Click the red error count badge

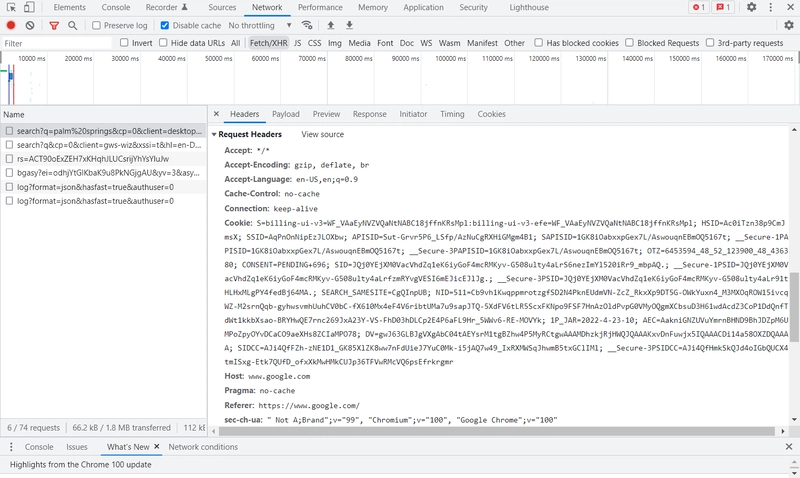point(698,7)
